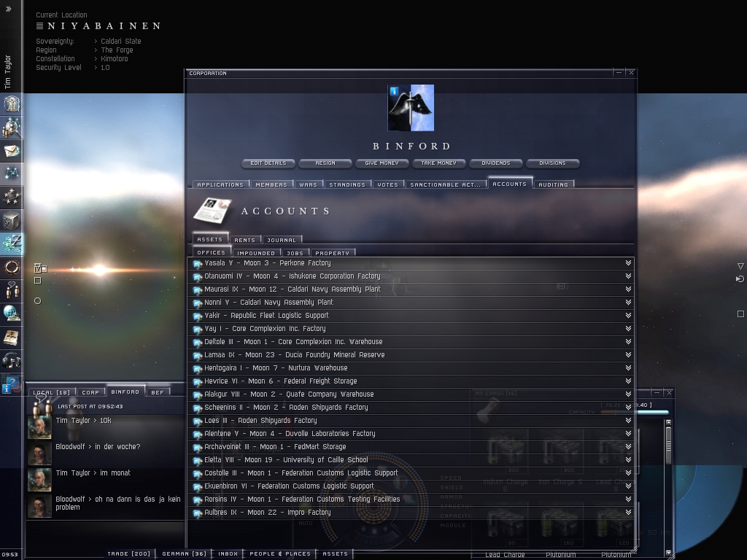Click info icon on Binford corporation logo
Screen dimensions: 747x560
click(394, 91)
